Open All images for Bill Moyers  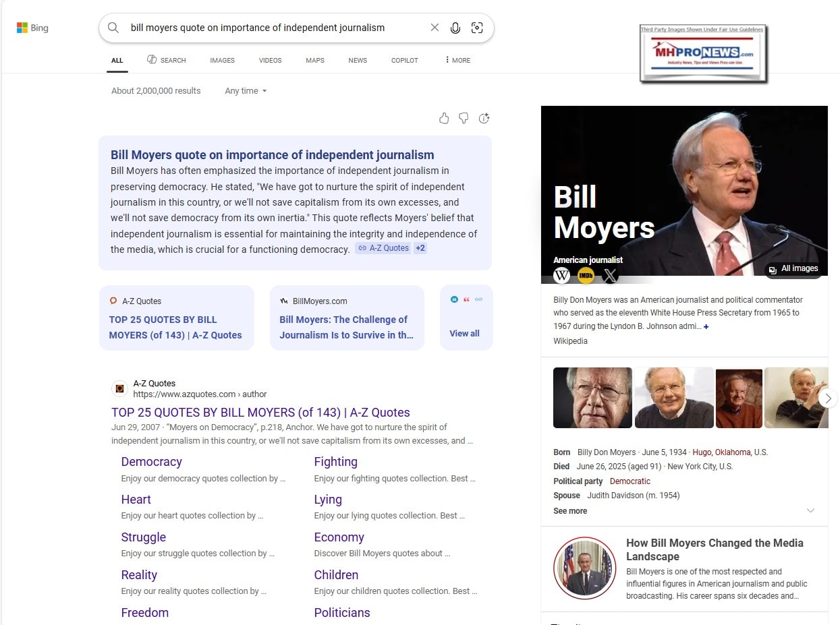point(793,269)
